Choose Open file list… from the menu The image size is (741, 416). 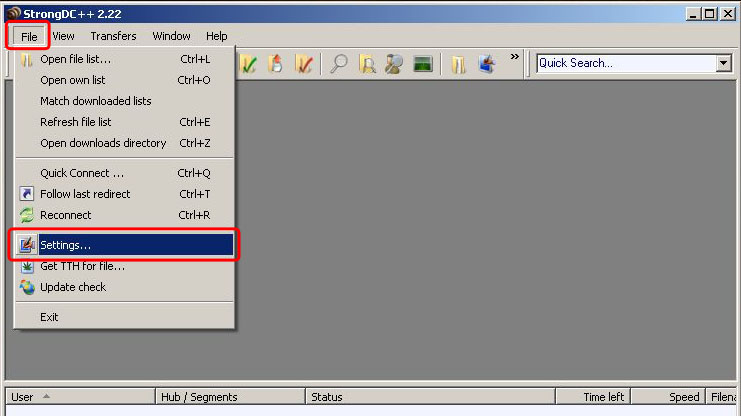tap(125, 59)
